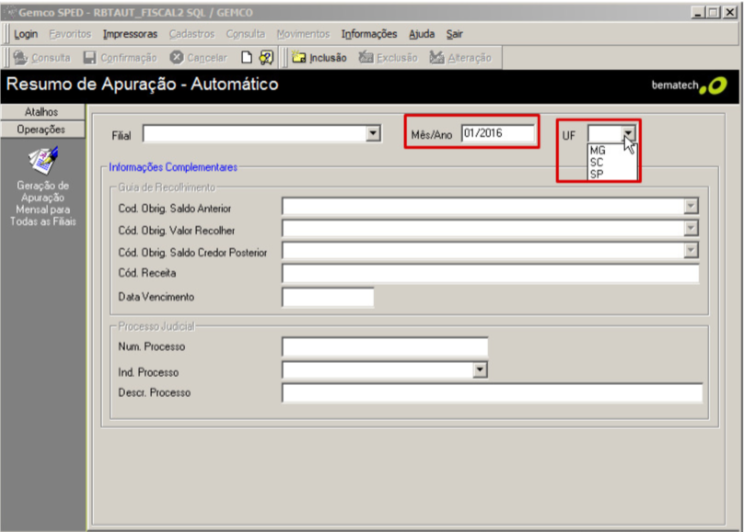Select the Atalhos sidebar tab
This screenshot has height=532, width=744.
pos(42,112)
